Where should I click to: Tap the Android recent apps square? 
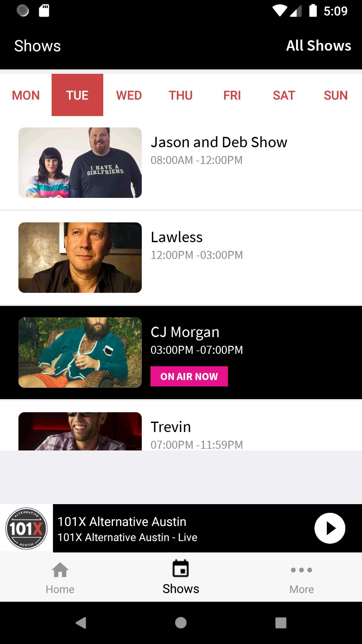pyautogui.click(x=281, y=623)
